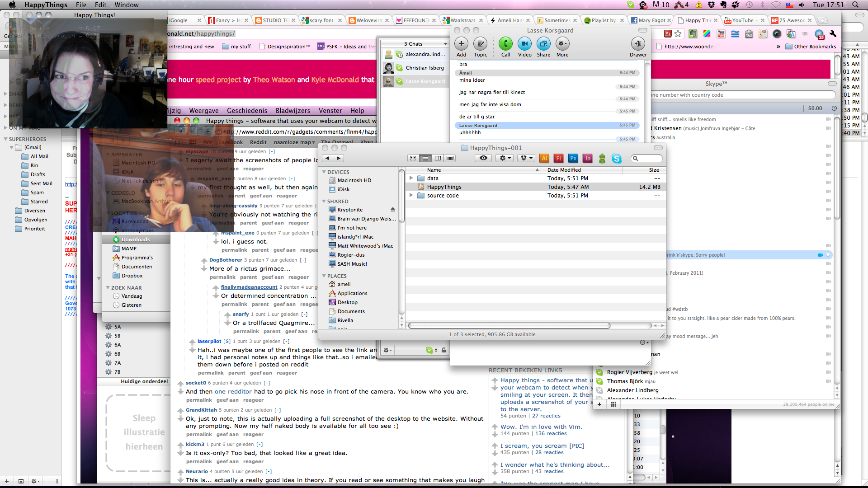Add a person to the Skype chat
This screenshot has height=488, width=868.
(x=461, y=44)
